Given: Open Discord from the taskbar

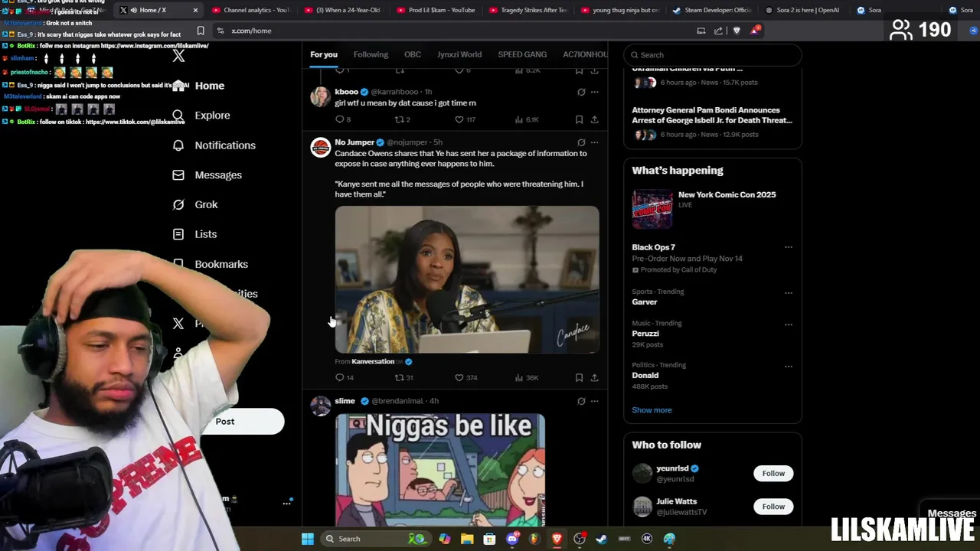Looking at the screenshot, I should (512, 539).
